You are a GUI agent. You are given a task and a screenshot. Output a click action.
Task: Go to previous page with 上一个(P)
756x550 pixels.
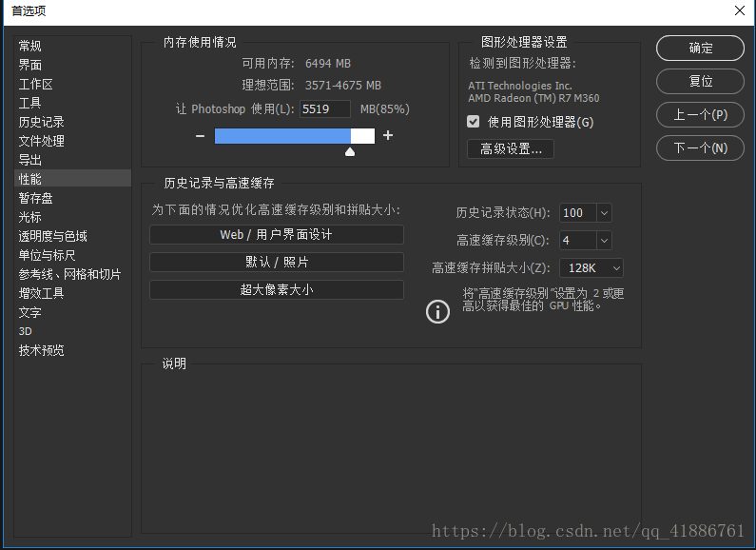pos(700,114)
